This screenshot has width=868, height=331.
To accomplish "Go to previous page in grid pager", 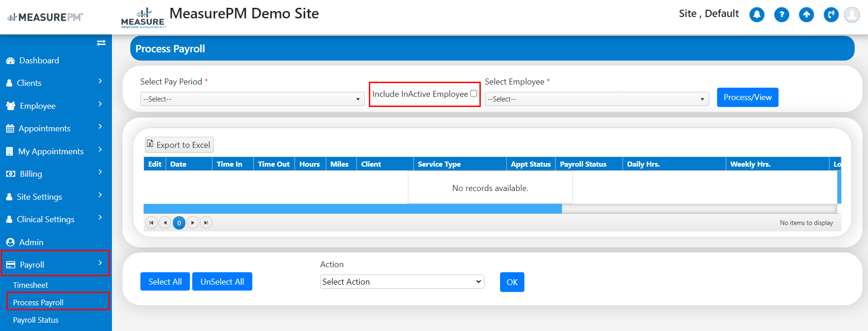I will point(165,223).
